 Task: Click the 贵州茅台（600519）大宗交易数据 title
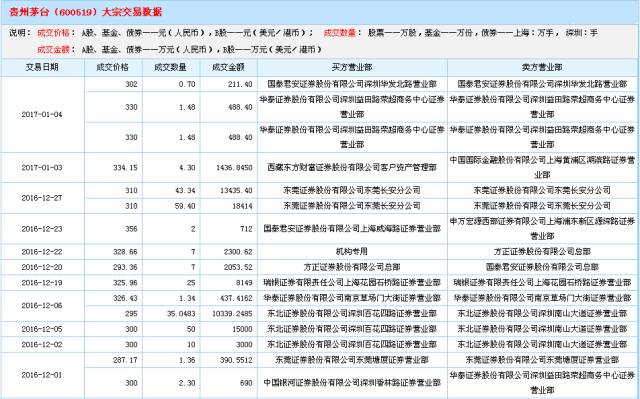point(86,12)
